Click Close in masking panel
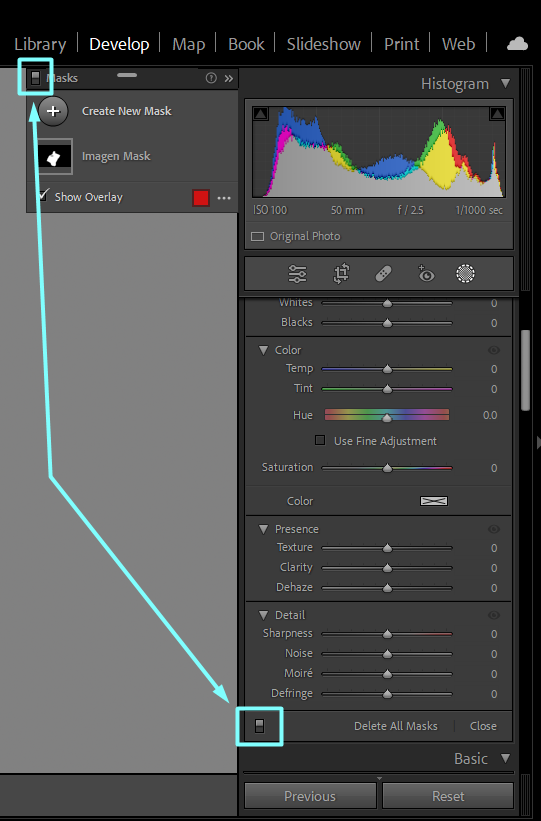The image size is (541, 821). [x=483, y=726]
